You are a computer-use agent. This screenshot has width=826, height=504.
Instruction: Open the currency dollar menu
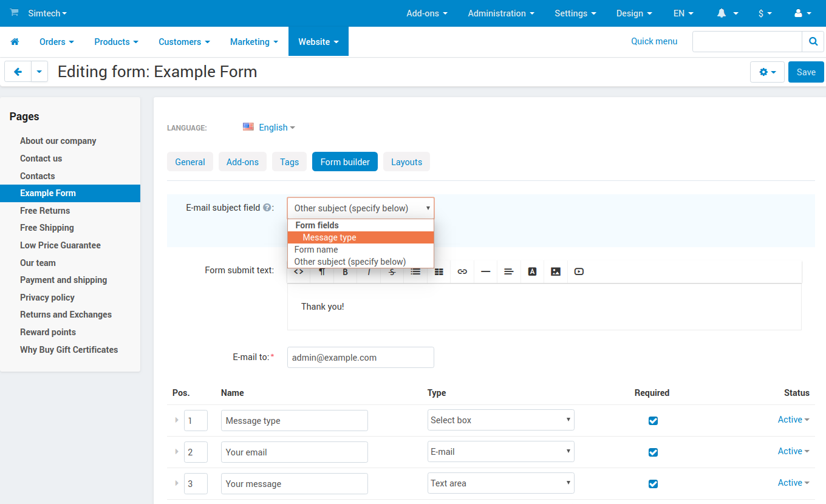pyautogui.click(x=765, y=13)
